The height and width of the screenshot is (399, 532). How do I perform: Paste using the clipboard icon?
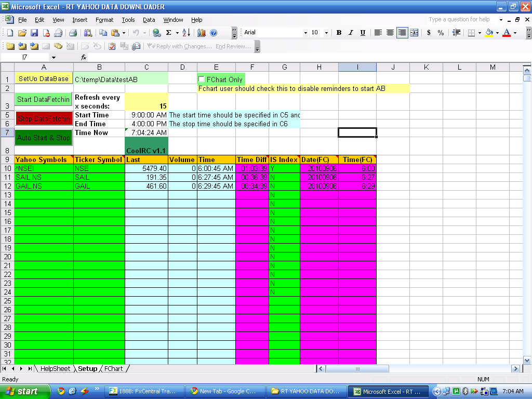pos(115,33)
